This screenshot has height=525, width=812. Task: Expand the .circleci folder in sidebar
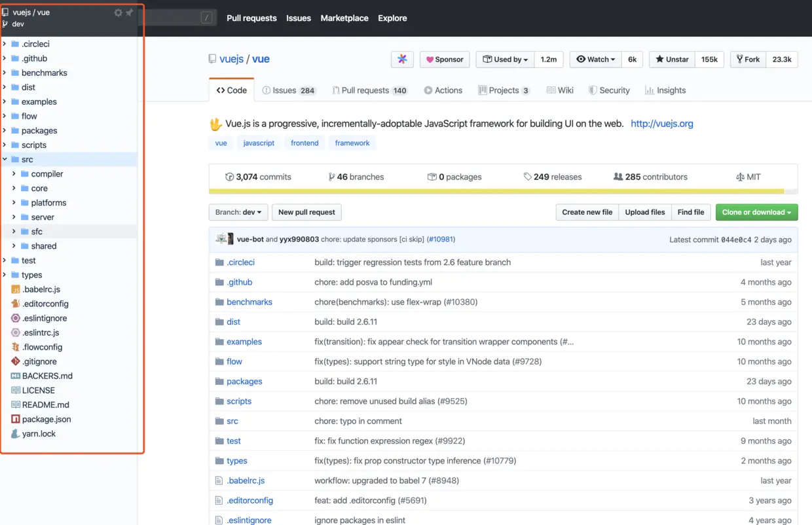(5, 44)
